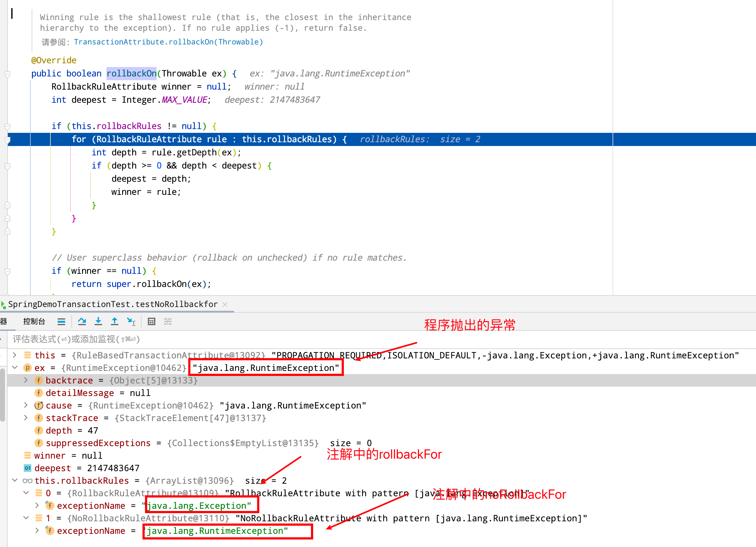Click the Show Execution Point icon
This screenshot has width=756, height=547.
61,321
